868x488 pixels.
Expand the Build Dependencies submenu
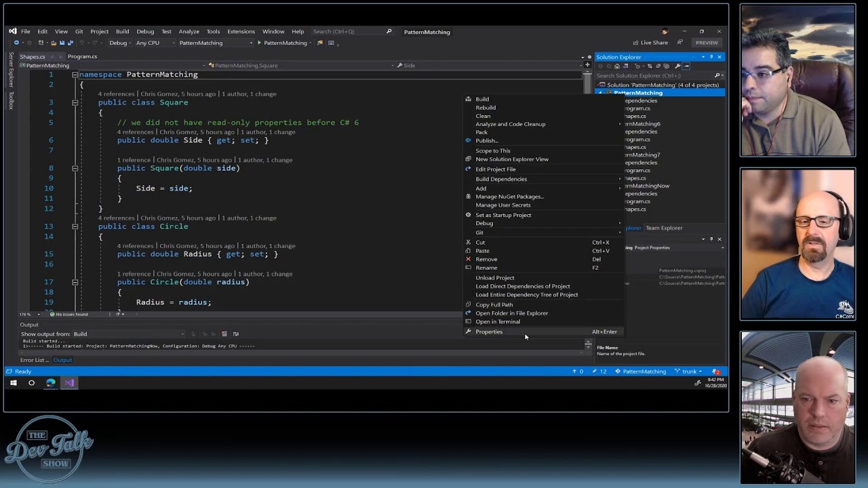(542, 179)
